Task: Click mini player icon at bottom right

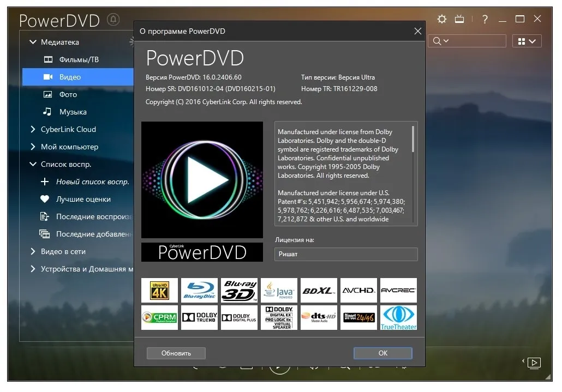Action: tap(534, 363)
